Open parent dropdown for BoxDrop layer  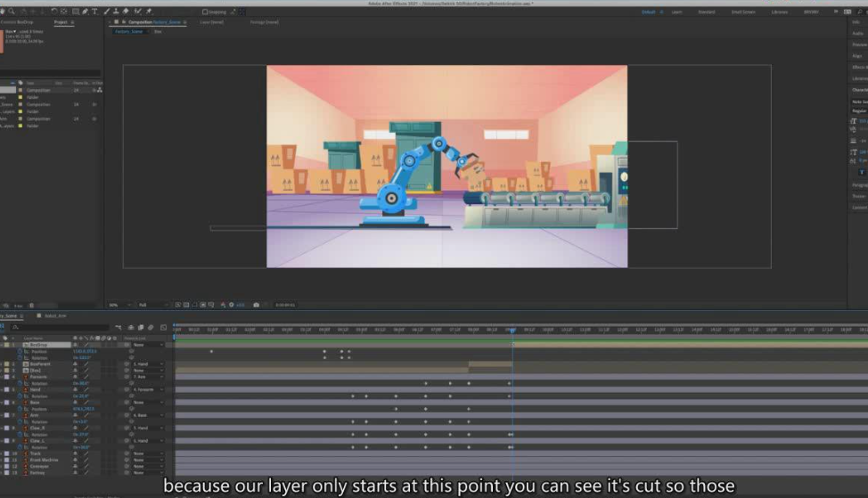coord(145,345)
